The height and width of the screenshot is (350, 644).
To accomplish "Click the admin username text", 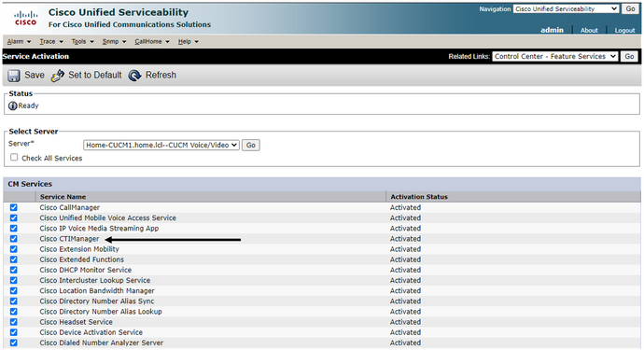I will point(552,30).
